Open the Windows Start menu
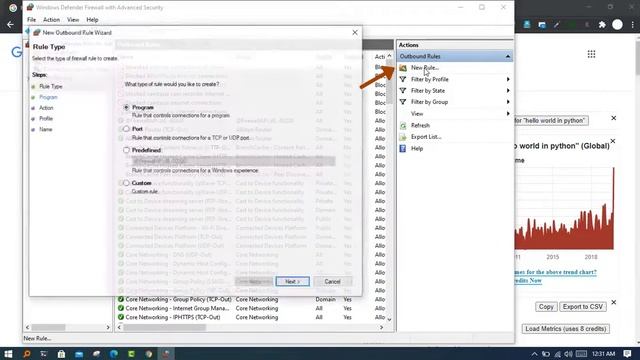The image size is (640, 360). point(8,353)
